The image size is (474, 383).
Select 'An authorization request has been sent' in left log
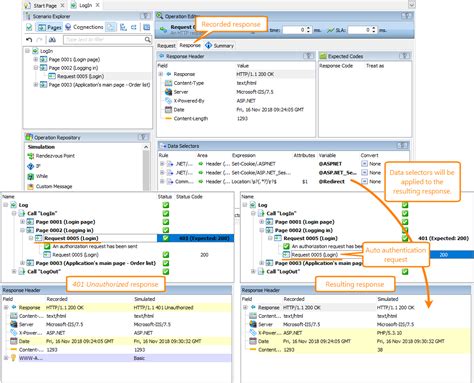click(x=95, y=246)
